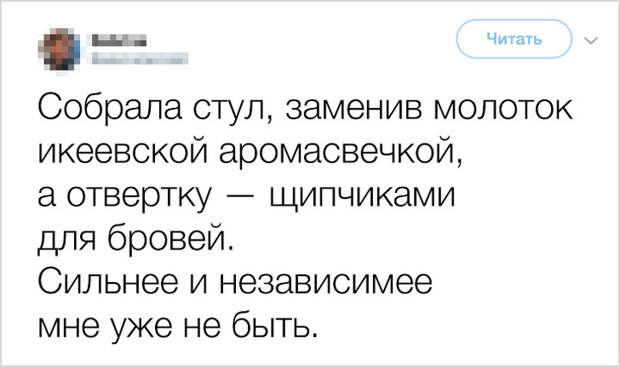The height and width of the screenshot is (367, 620).
Task: Click the text 'для бровей.'
Action: (136, 240)
